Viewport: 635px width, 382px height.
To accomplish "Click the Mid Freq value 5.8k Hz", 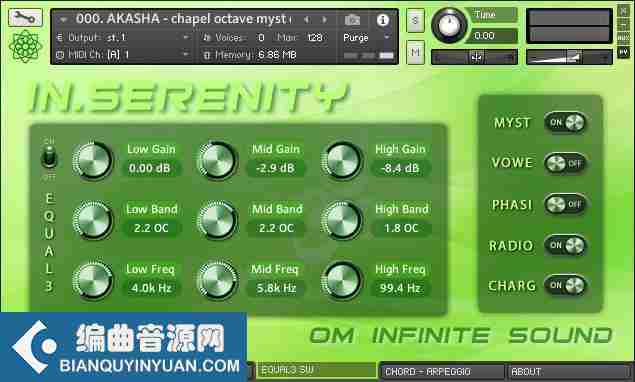I will tap(276, 288).
